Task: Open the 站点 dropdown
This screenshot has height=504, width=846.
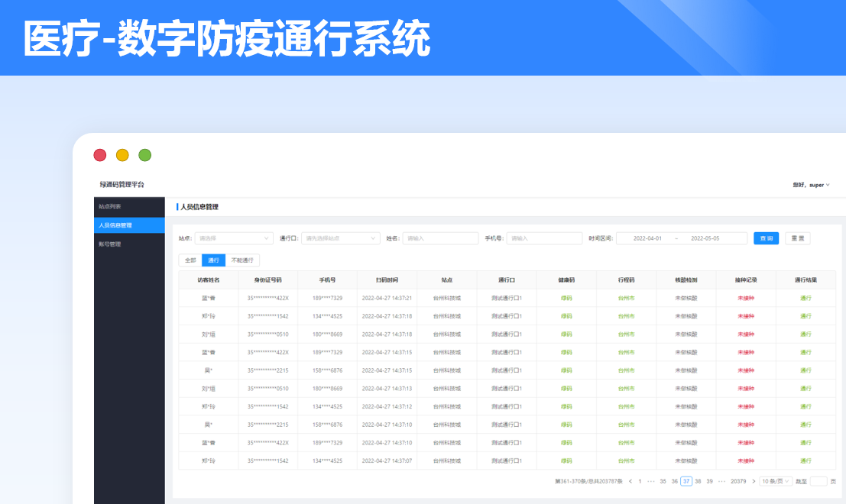Action: click(234, 238)
